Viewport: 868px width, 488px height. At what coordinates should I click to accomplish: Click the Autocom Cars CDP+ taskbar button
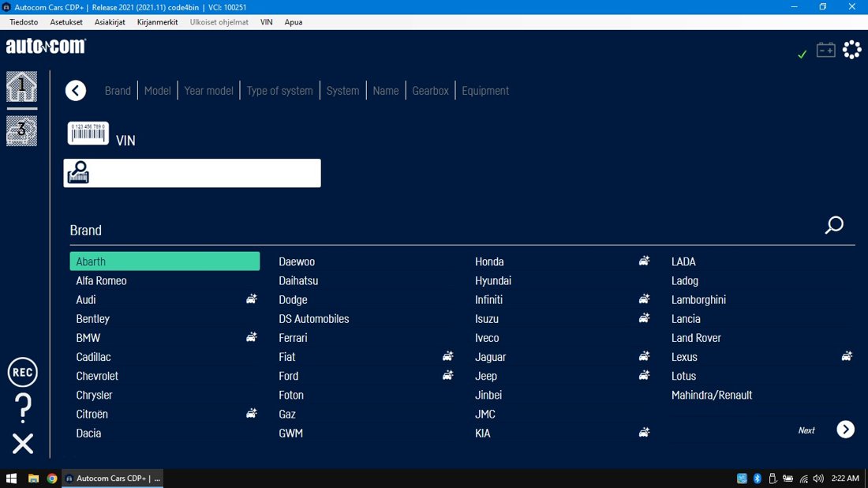[x=113, y=478]
